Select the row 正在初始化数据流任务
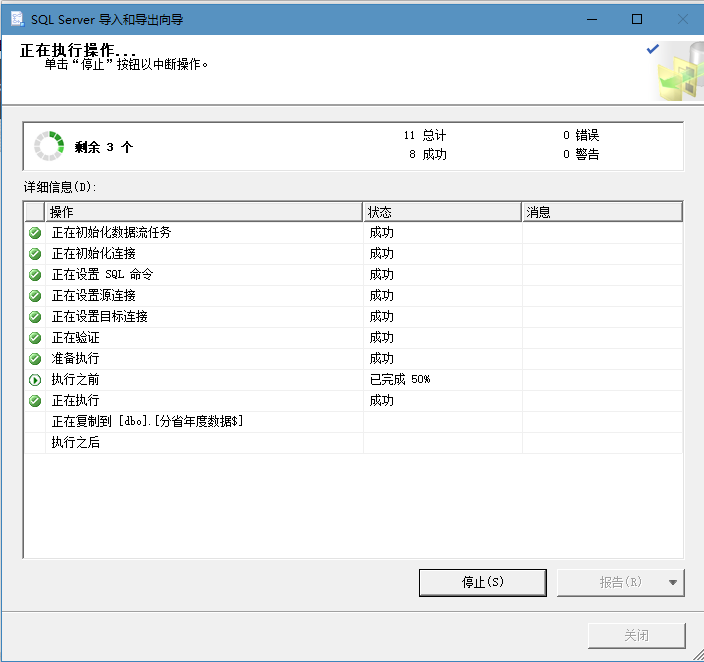The image size is (704, 662). coord(354,233)
